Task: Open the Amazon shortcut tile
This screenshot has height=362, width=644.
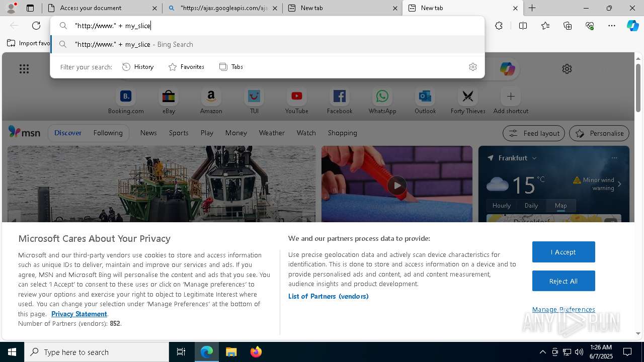Action: click(x=211, y=101)
